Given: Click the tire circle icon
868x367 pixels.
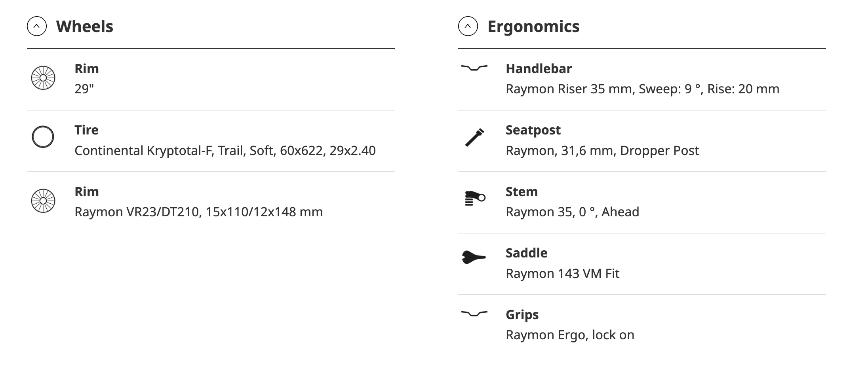Looking at the screenshot, I should pos(43,137).
